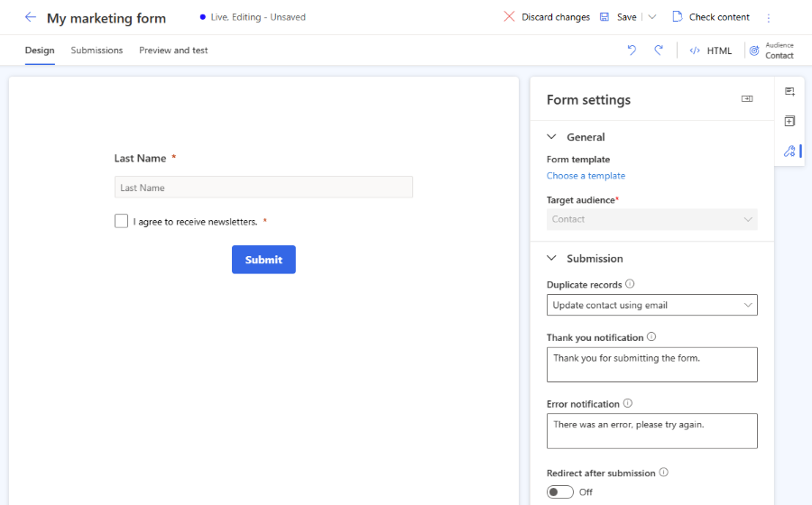Click the Error notification text box
The width and height of the screenshot is (812, 505).
tap(652, 431)
